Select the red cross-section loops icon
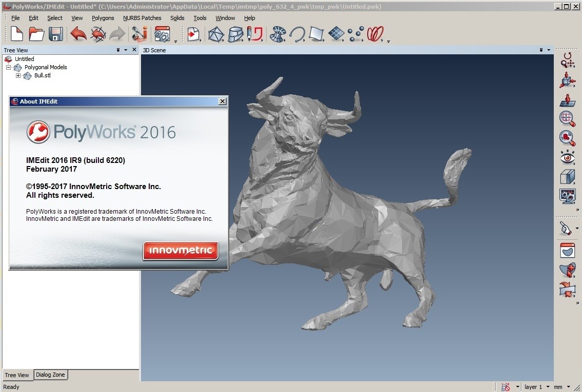The height and width of the screenshot is (392, 582). click(x=375, y=34)
